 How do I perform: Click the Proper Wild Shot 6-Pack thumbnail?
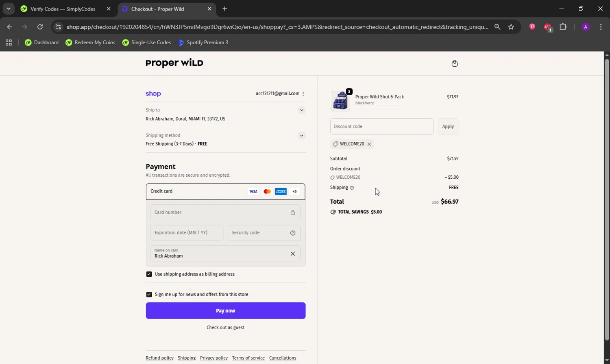click(340, 100)
